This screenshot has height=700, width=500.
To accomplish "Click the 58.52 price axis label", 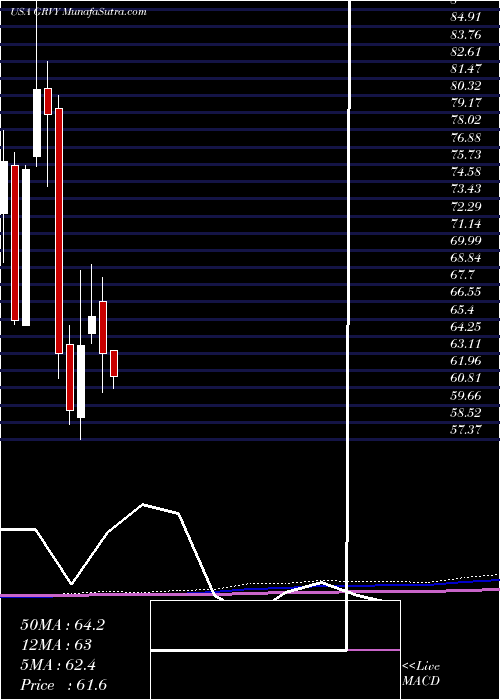I will (x=465, y=412).
